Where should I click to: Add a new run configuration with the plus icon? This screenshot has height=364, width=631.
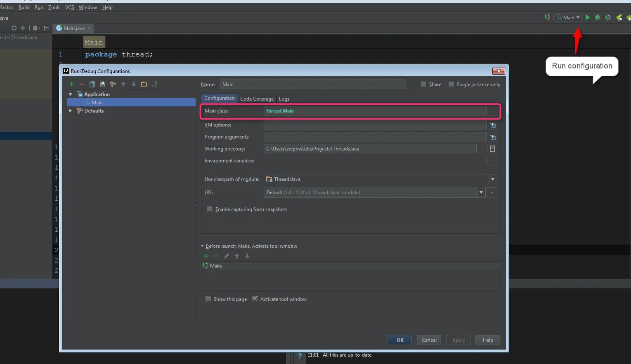point(72,84)
